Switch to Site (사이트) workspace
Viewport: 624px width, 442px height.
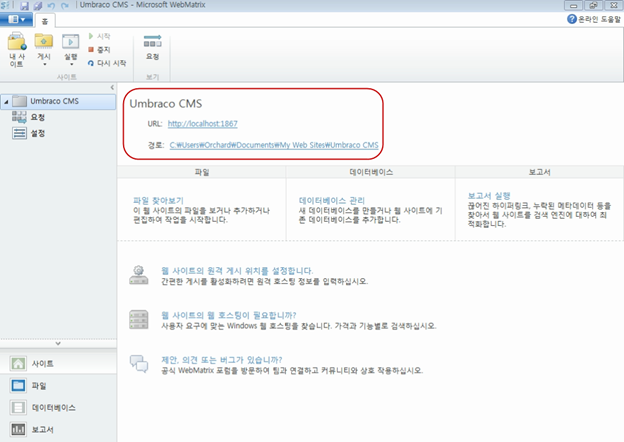click(58, 363)
